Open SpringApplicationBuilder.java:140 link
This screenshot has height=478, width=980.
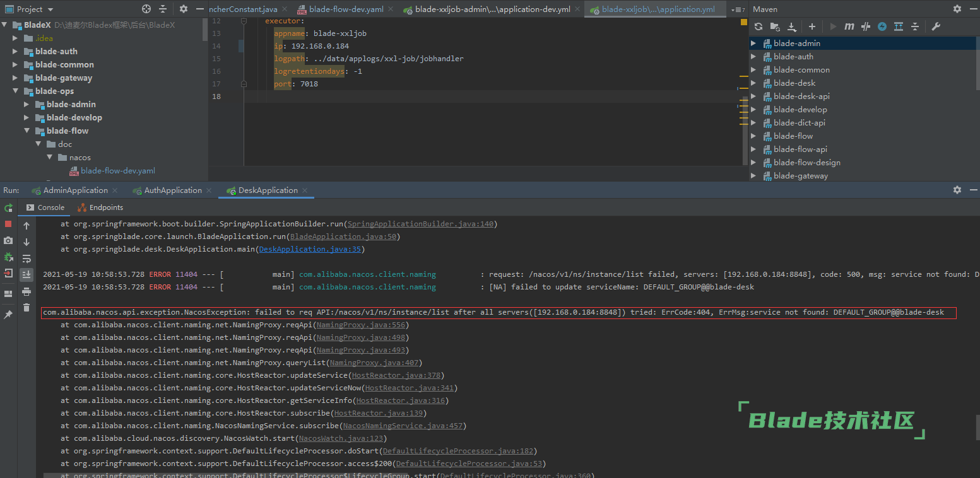(x=422, y=224)
